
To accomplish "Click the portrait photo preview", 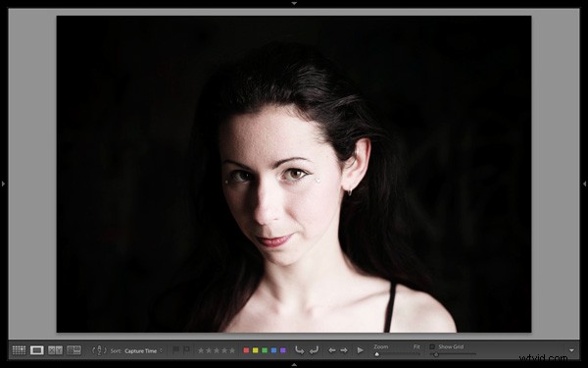I will point(294,175).
